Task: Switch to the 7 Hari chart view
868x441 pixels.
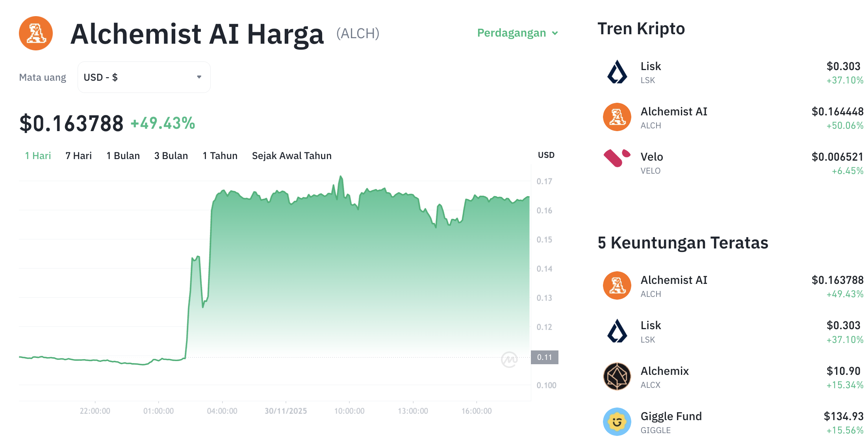Action: point(78,156)
